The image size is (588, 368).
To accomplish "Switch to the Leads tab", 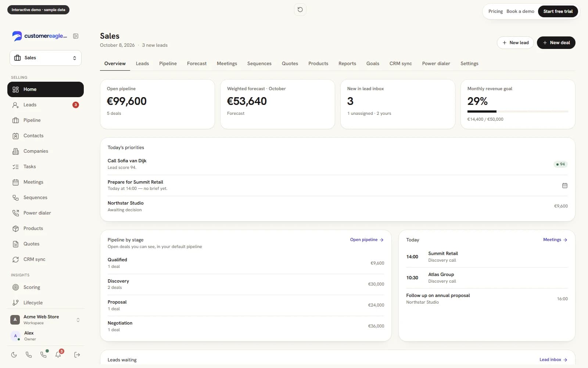I will [x=142, y=64].
